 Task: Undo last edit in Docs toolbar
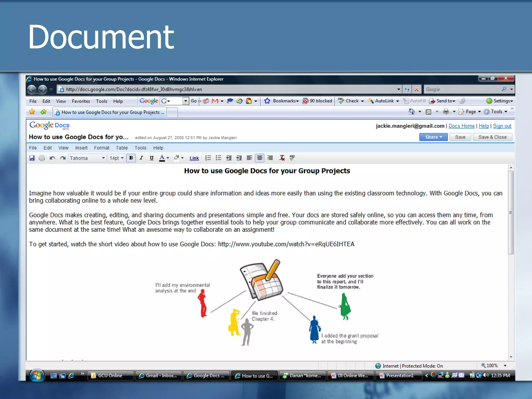(x=52, y=158)
